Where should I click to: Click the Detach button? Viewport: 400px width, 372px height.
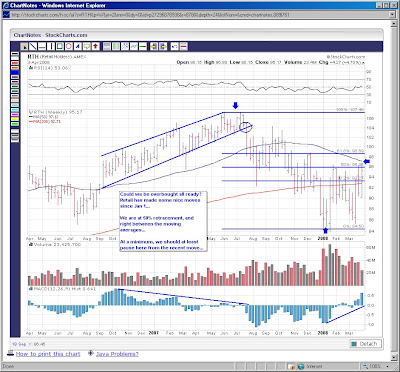click(x=365, y=344)
